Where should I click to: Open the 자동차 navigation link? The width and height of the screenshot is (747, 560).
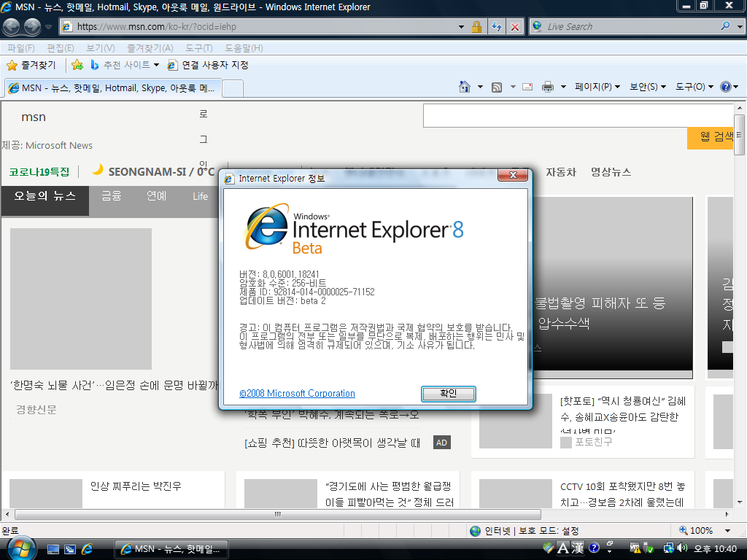pyautogui.click(x=561, y=172)
